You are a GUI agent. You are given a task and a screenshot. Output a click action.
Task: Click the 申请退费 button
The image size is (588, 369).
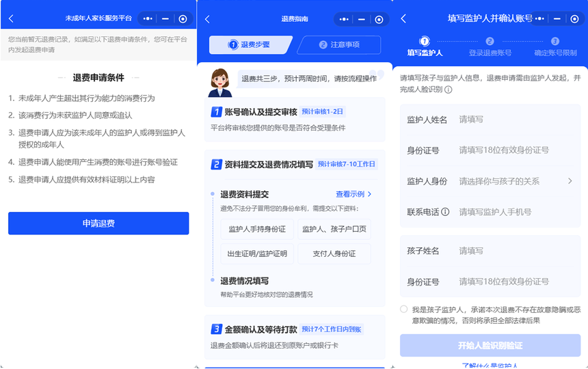click(98, 223)
